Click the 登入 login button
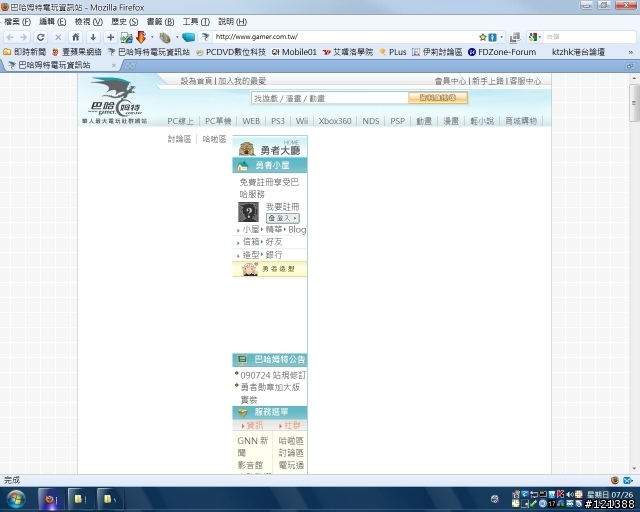 [x=282, y=218]
